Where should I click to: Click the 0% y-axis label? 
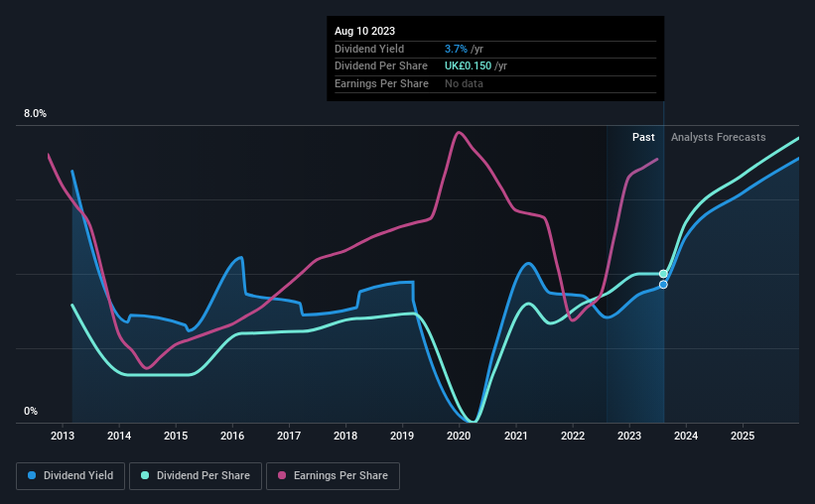coord(31,411)
